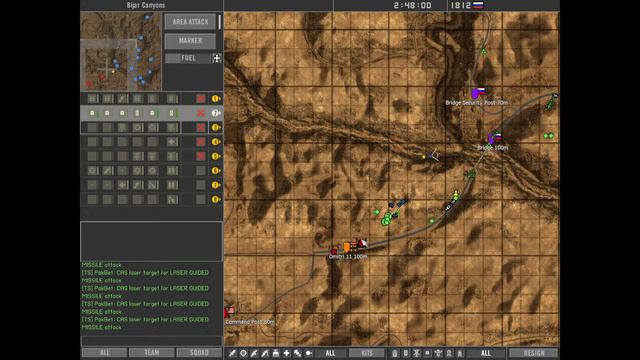This screenshot has height=360, width=640.
Task: Toggle the red X on squad row 3
Action: [x=200, y=127]
